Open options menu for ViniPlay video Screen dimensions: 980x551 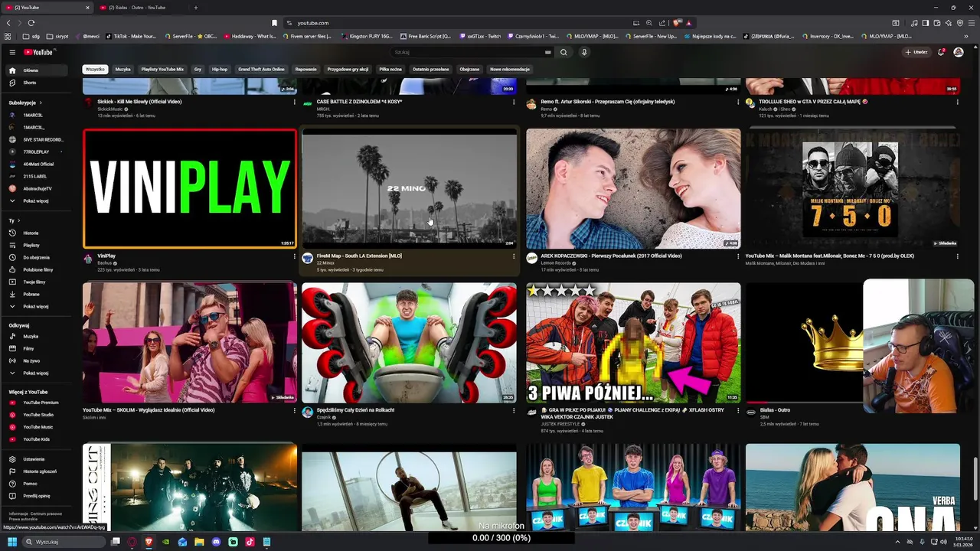[294, 256]
